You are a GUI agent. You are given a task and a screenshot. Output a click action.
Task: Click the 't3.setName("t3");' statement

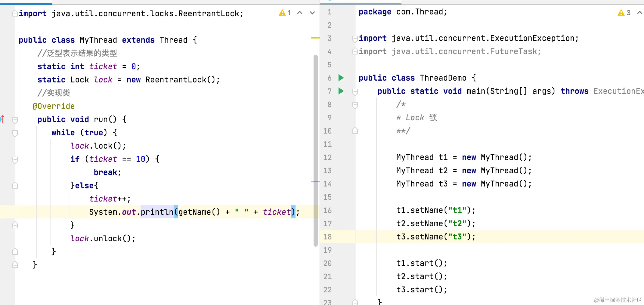(436, 237)
